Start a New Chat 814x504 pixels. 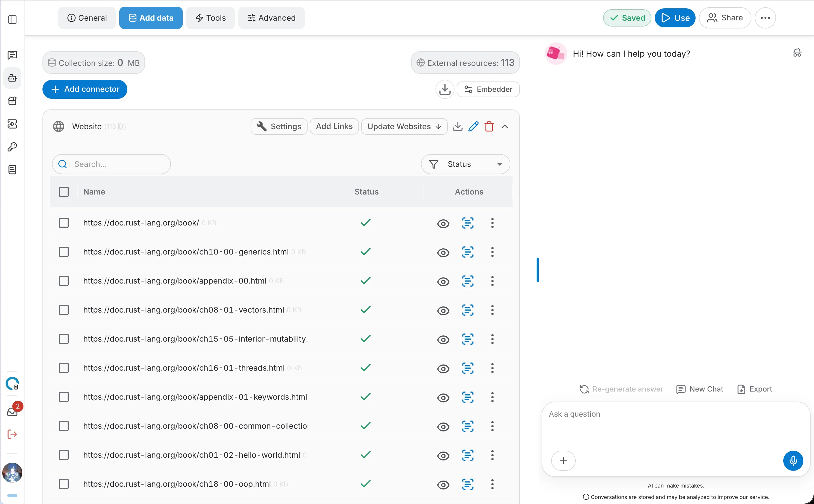(699, 389)
